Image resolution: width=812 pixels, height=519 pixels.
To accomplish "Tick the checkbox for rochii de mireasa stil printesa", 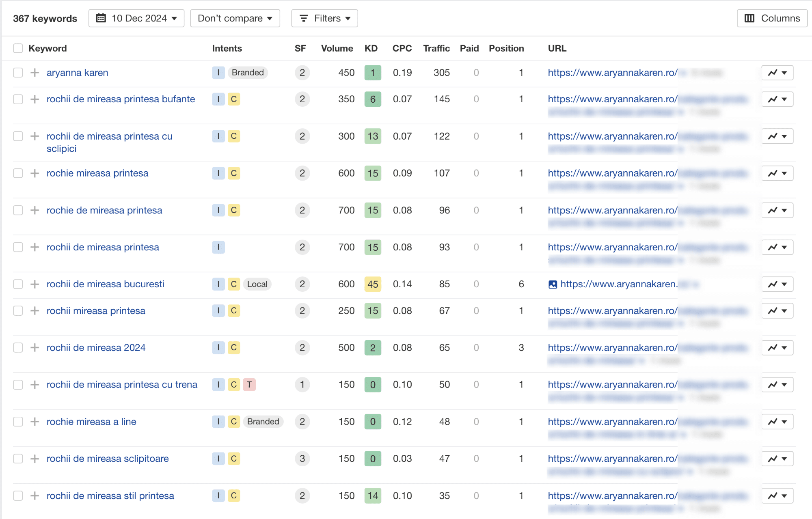I will tap(18, 495).
